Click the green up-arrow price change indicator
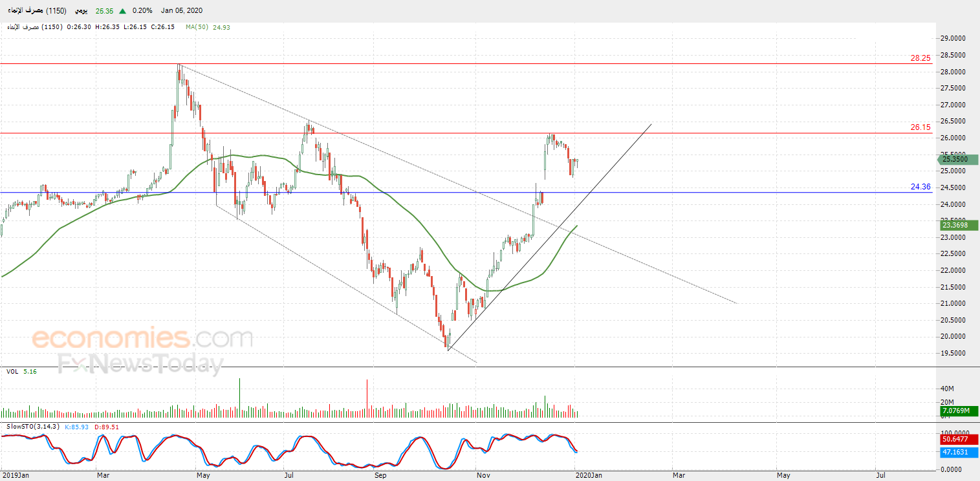 click(x=123, y=11)
